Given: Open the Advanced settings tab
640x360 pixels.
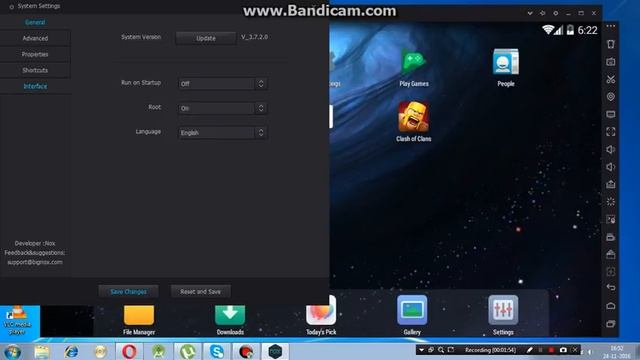Looking at the screenshot, I should point(35,38).
